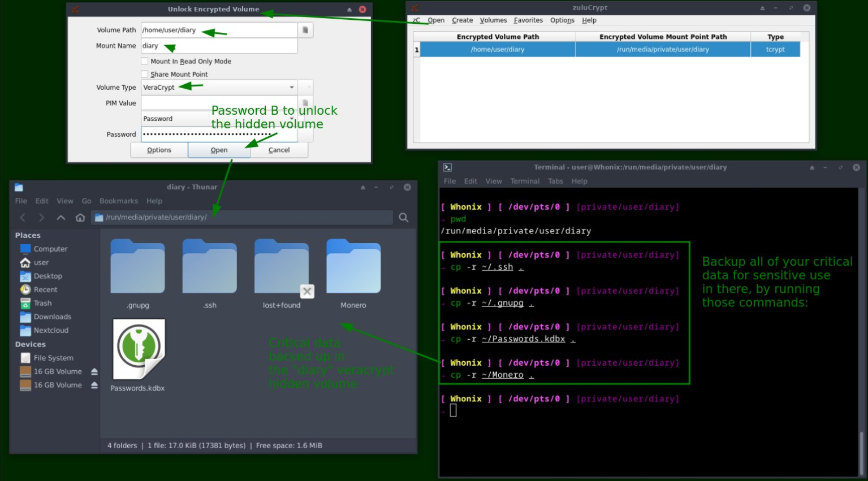Screen dimensions: 868x481
Task: Eject the second 16 GB Volume
Action: point(94,385)
